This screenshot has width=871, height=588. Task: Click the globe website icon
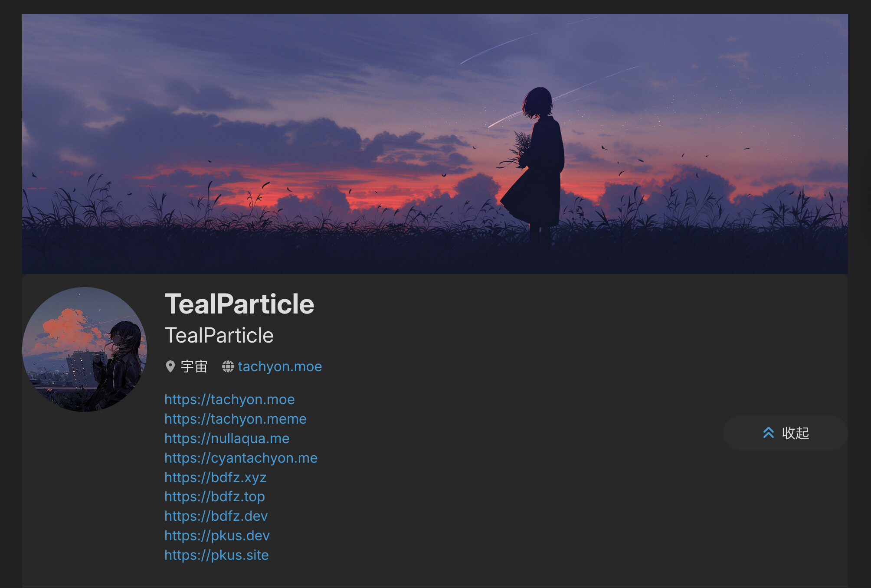tap(228, 366)
